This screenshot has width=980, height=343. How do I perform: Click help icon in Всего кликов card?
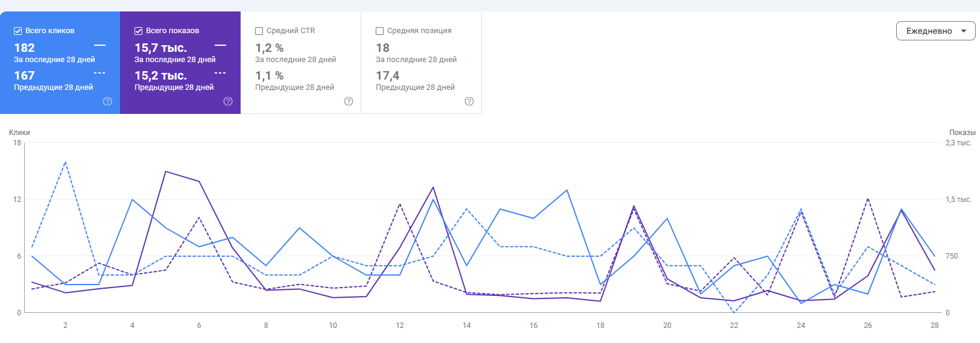tap(107, 101)
